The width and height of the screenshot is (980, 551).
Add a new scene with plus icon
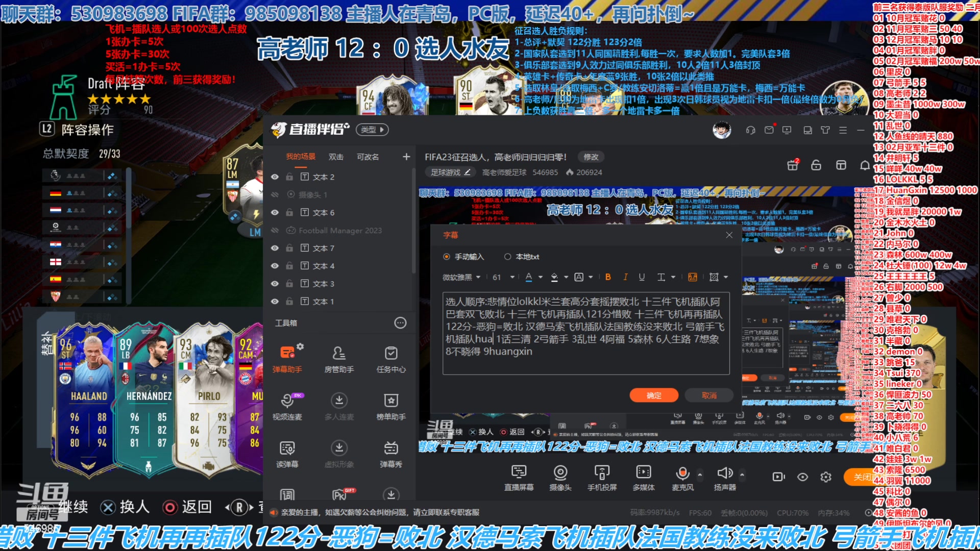tap(406, 157)
